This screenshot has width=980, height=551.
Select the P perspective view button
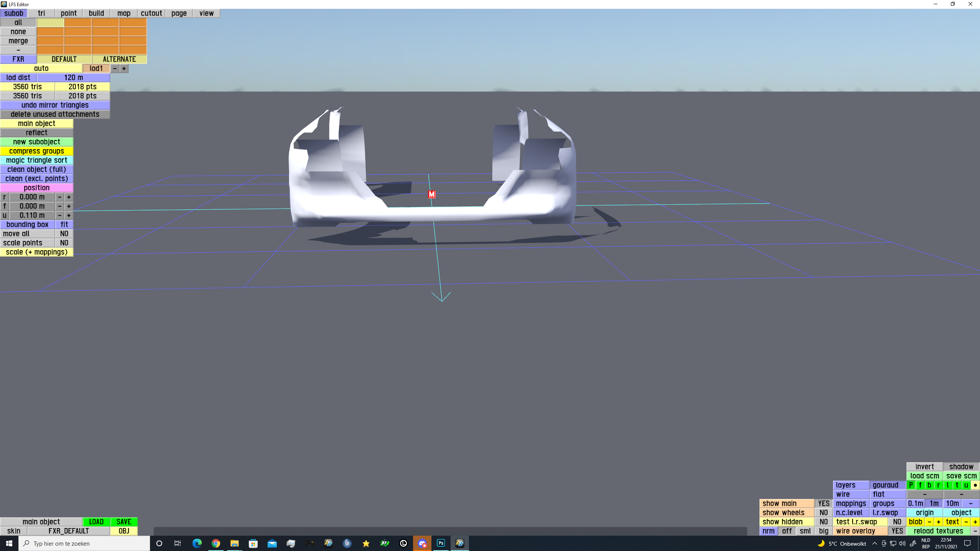911,485
